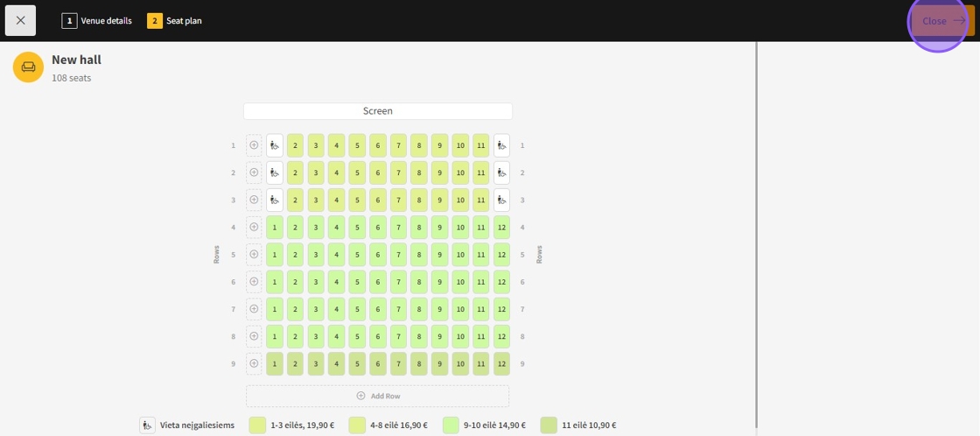
Task: Toggle seat 1 in row 9
Action: coord(275,363)
